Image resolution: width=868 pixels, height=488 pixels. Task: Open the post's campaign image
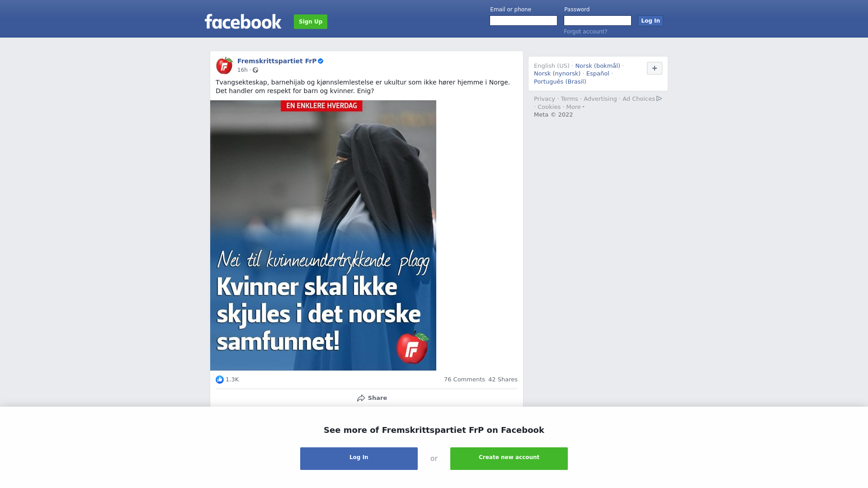click(x=323, y=235)
